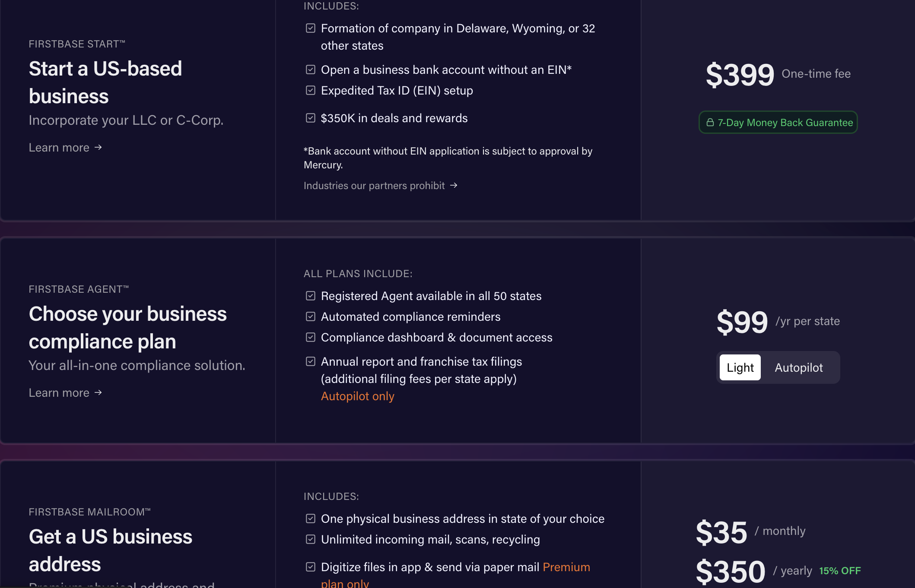Click check icon beside Annual report and franchise tax filings
This screenshot has height=588, width=915.
(x=310, y=361)
